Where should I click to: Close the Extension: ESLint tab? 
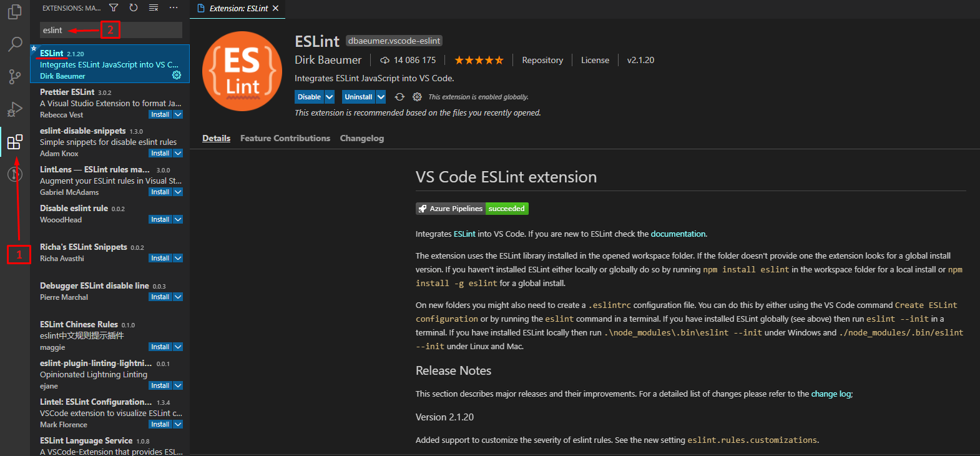coord(275,8)
